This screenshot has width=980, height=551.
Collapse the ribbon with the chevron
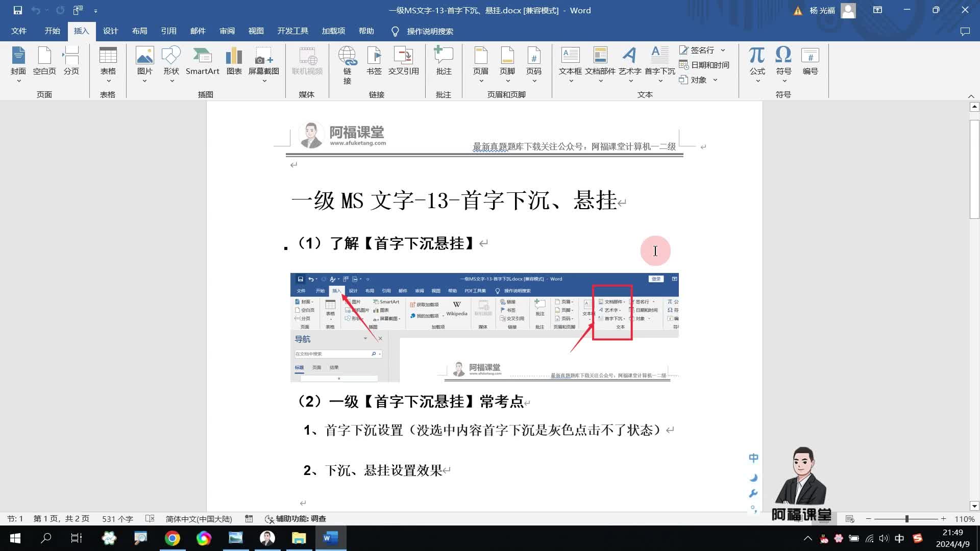971,96
